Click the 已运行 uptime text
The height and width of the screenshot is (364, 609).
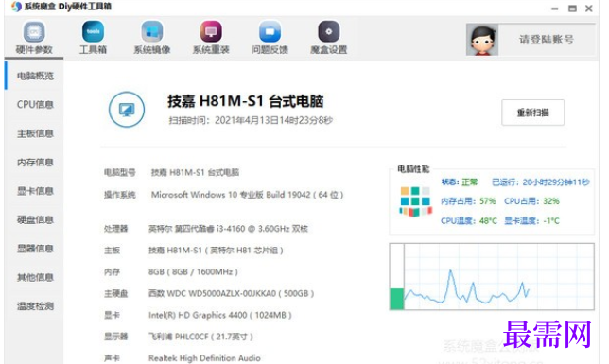541,182
